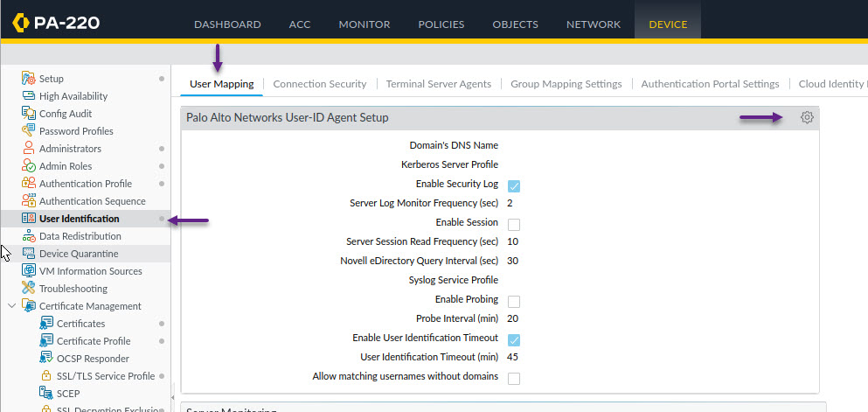Open High Availability in the sidebar

(x=73, y=96)
